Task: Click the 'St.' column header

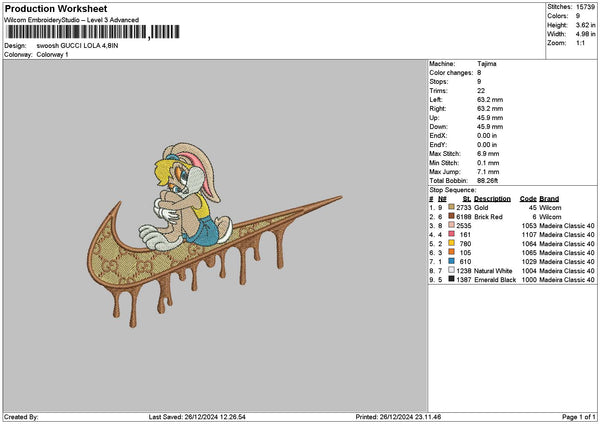Action: coord(467,199)
